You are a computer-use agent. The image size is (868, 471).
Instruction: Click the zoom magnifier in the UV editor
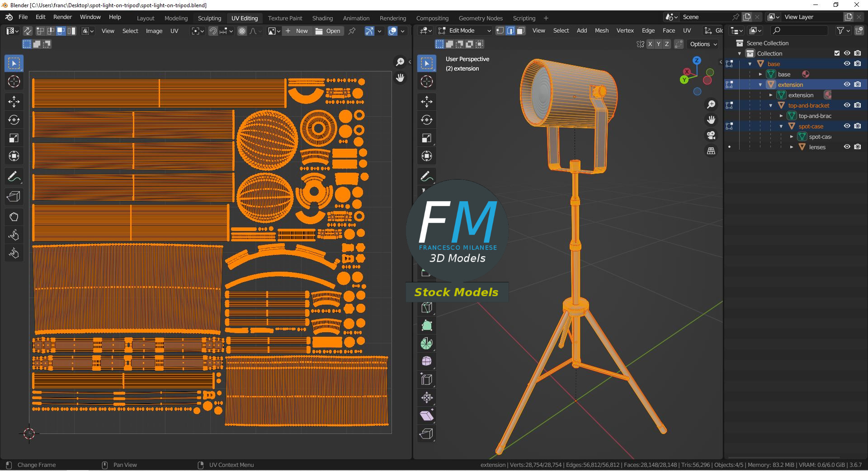(x=400, y=61)
